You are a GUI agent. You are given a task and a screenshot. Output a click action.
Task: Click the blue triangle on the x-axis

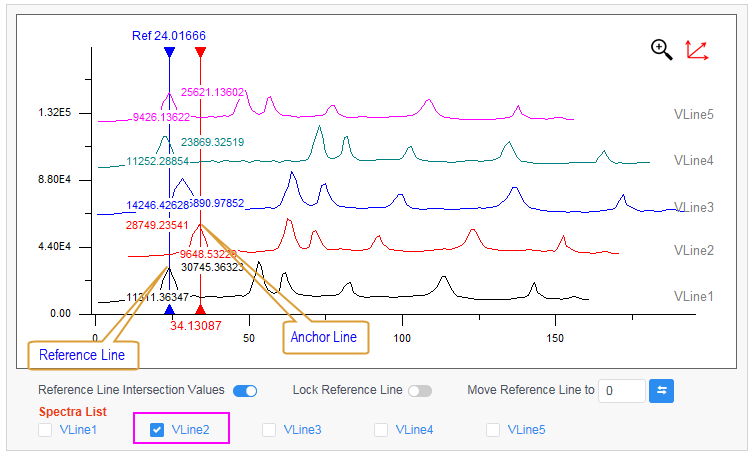pyautogui.click(x=169, y=310)
